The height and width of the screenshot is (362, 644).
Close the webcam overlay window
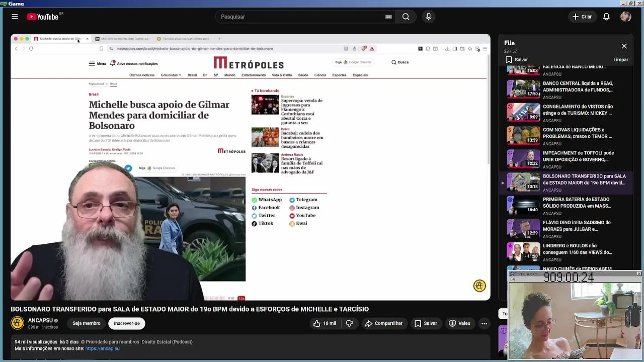click(638, 274)
